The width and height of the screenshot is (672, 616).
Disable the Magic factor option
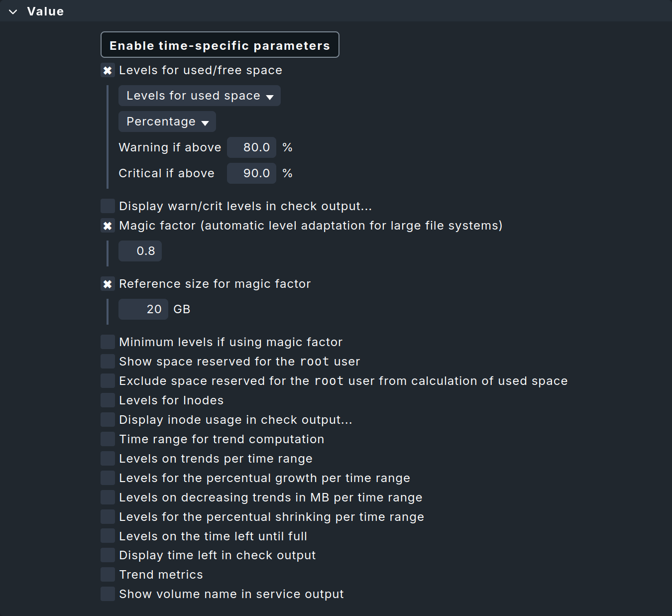coord(108,226)
